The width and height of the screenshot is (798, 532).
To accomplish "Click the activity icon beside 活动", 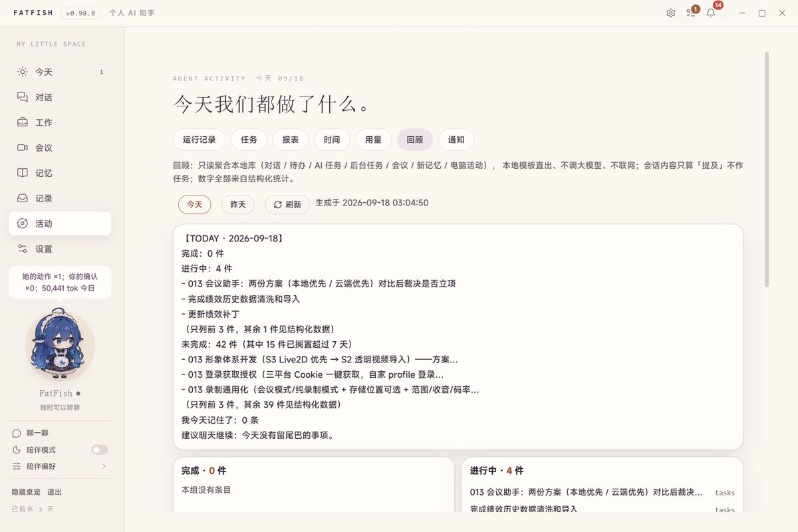I will coord(23,223).
